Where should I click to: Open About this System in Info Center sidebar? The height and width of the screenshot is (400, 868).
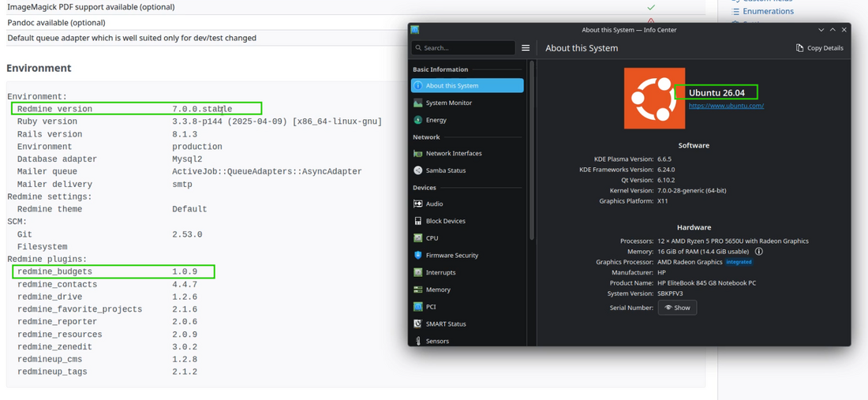pyautogui.click(x=467, y=86)
